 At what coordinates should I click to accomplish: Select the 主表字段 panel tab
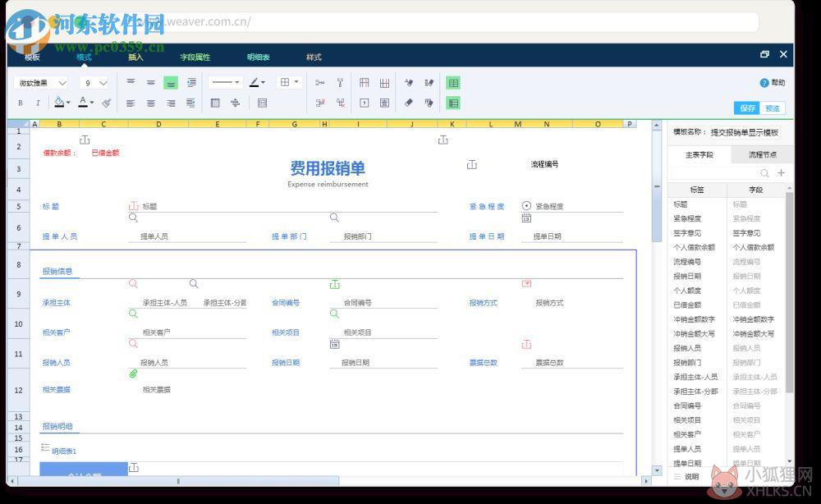point(699,155)
